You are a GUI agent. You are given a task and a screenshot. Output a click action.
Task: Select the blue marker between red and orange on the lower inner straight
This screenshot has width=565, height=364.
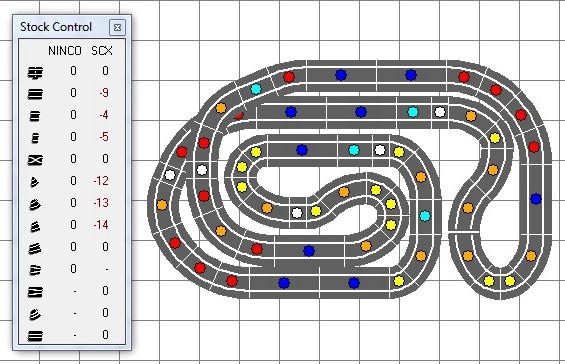click(309, 251)
